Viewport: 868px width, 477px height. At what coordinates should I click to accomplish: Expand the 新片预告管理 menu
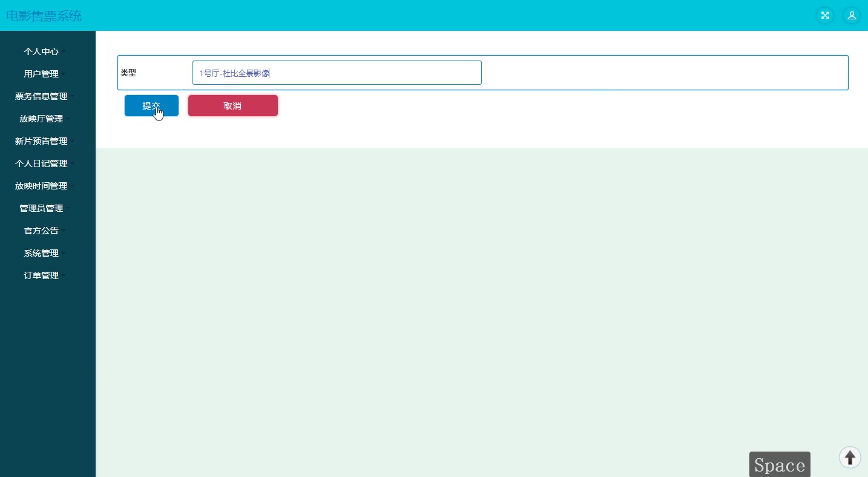click(x=45, y=141)
